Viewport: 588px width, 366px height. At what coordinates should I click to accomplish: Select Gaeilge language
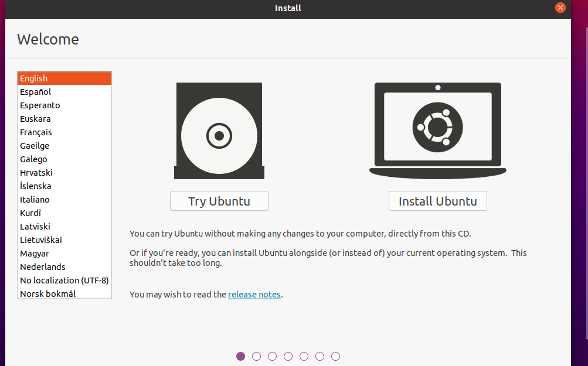tap(64, 146)
